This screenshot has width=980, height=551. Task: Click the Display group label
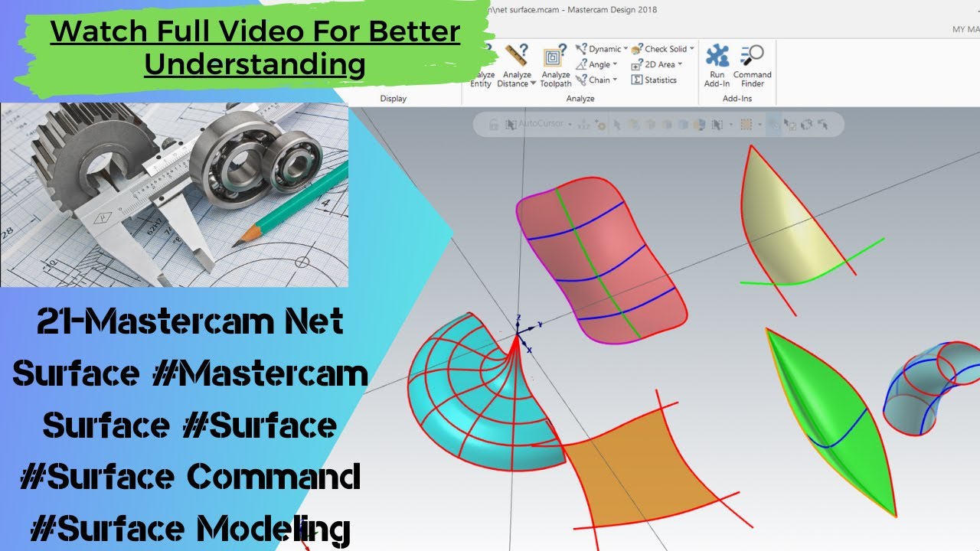click(394, 99)
